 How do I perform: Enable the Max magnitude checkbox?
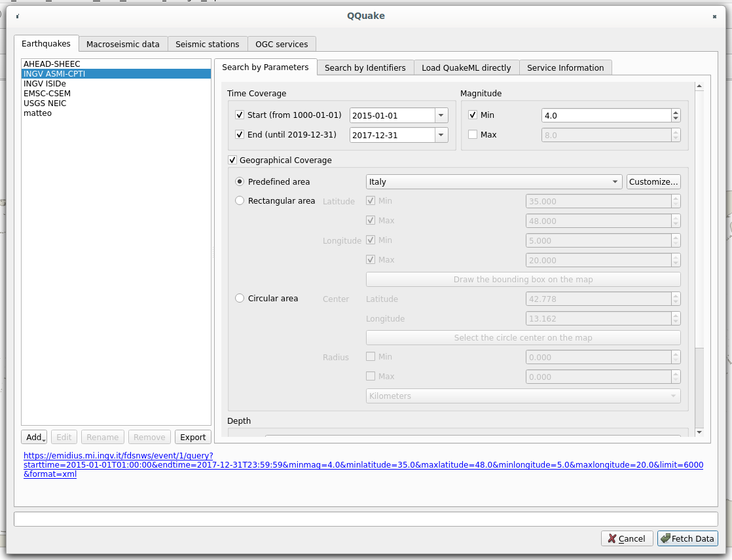pos(473,134)
